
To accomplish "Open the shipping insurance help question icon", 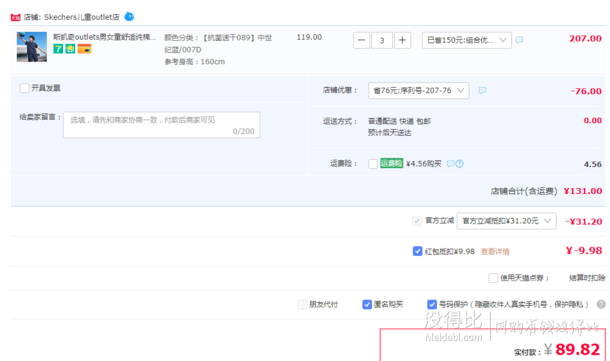I will (459, 164).
